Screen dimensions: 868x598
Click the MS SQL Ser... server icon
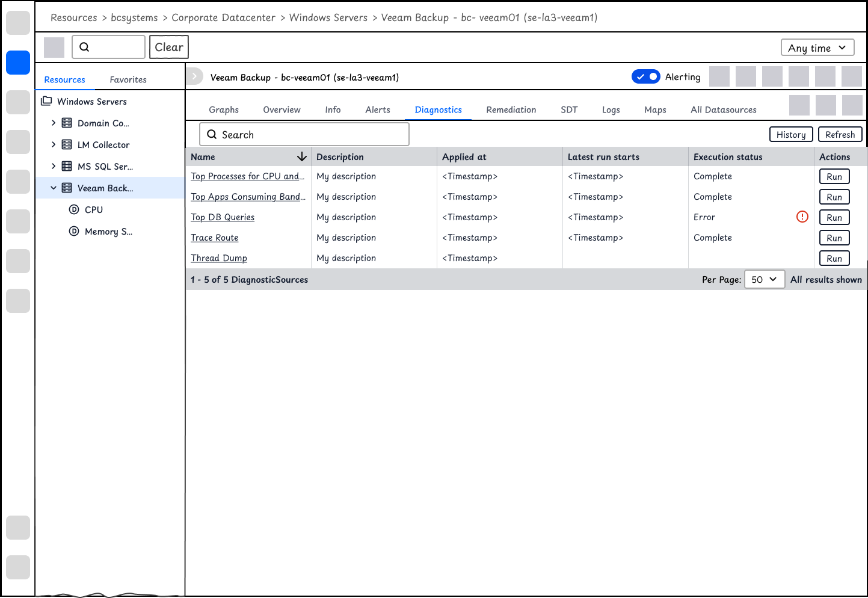(67, 166)
